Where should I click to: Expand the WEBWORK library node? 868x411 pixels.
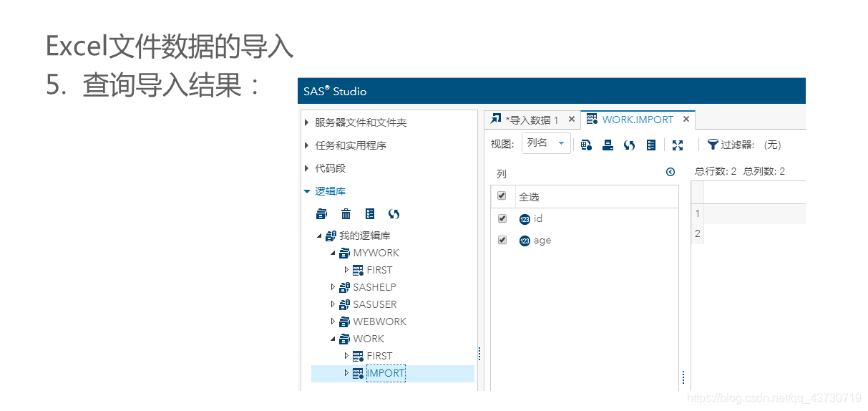333,321
